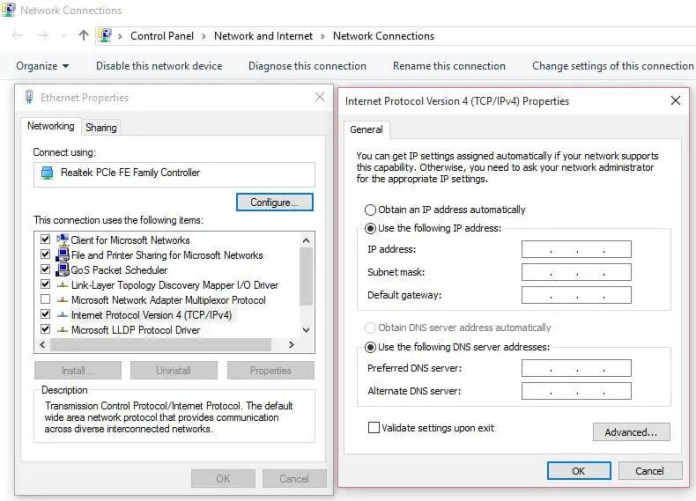Close the Ethernet Properties dialog
Image resolution: width=696 pixels, height=501 pixels.
(320, 97)
